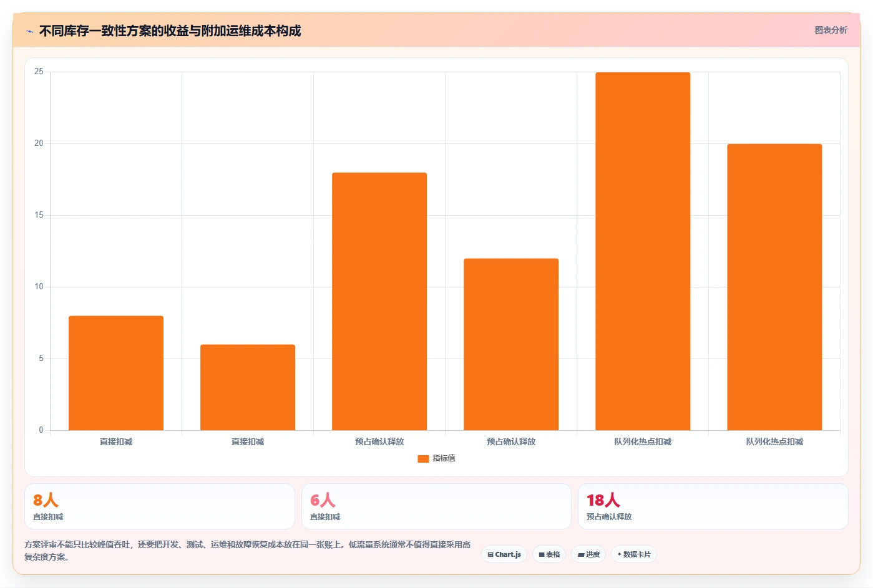Click the Chart.js tag chip

[x=504, y=554]
